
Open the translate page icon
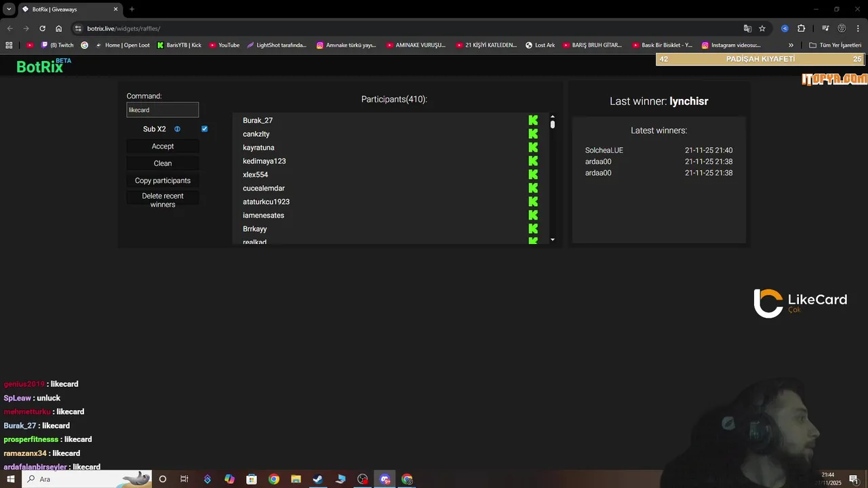click(747, 28)
